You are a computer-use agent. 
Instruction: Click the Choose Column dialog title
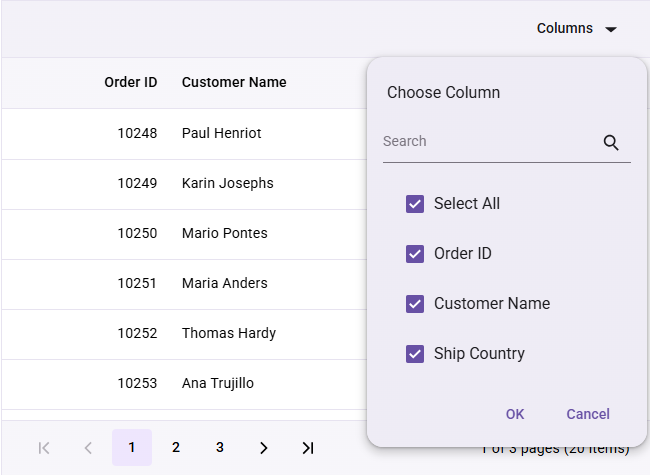click(x=444, y=92)
